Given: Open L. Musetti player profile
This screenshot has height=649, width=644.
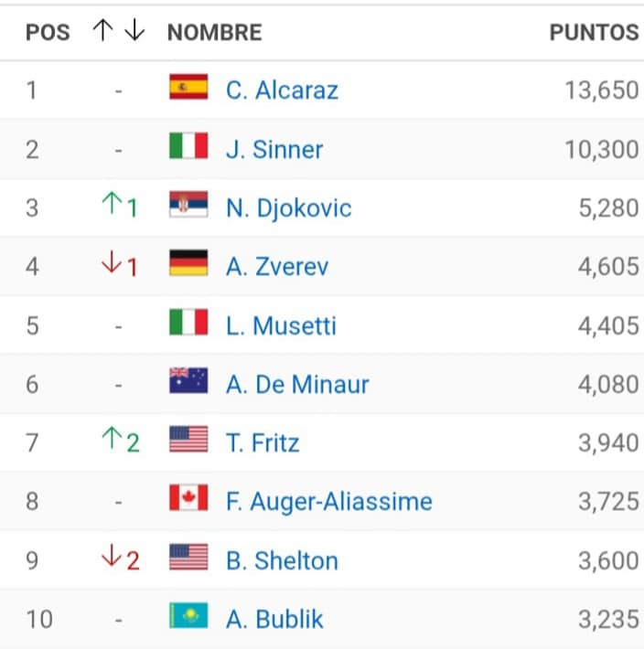Looking at the screenshot, I should [x=281, y=325].
